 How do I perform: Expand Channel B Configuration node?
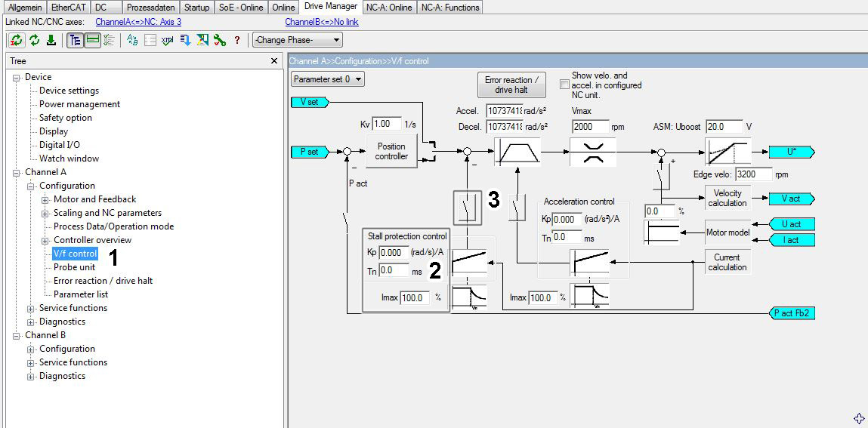(31, 349)
